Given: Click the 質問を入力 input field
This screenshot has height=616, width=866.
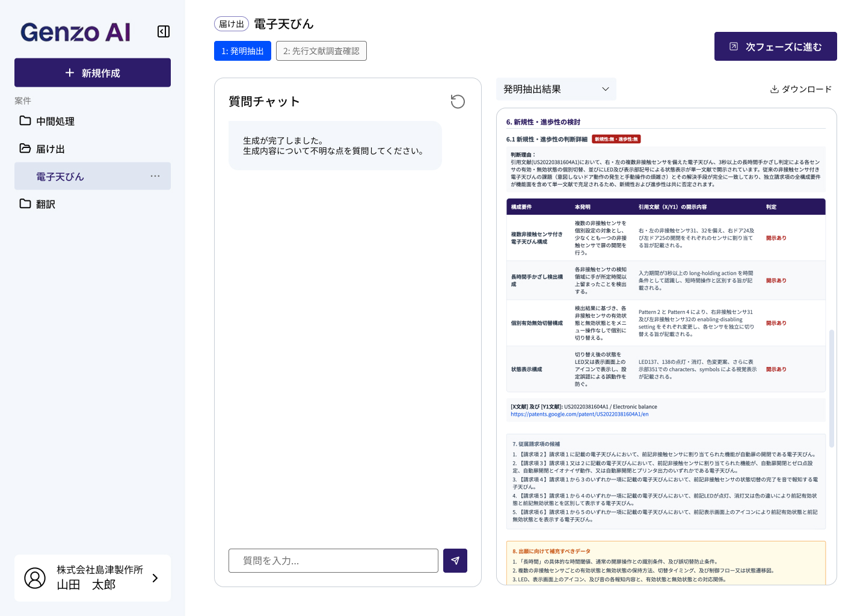Looking at the screenshot, I should (x=333, y=560).
